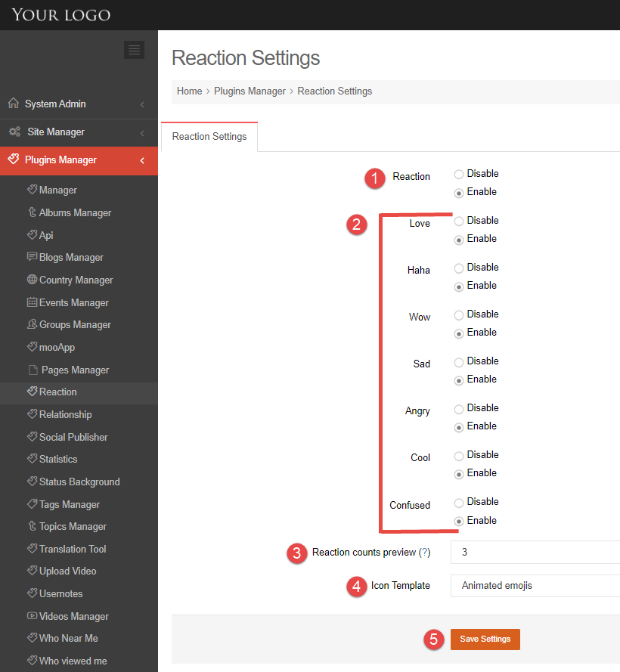Click the Social Publisher plugin icon
620x672 pixels.
pos(33,436)
